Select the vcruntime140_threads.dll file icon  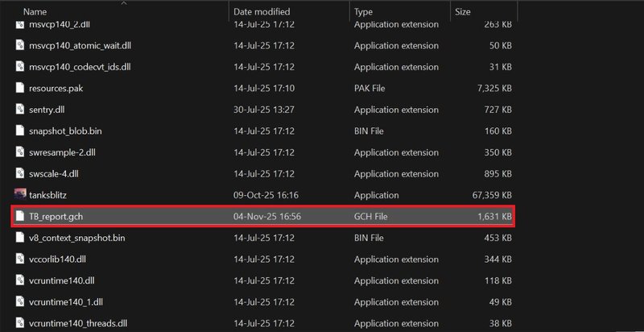click(x=20, y=324)
